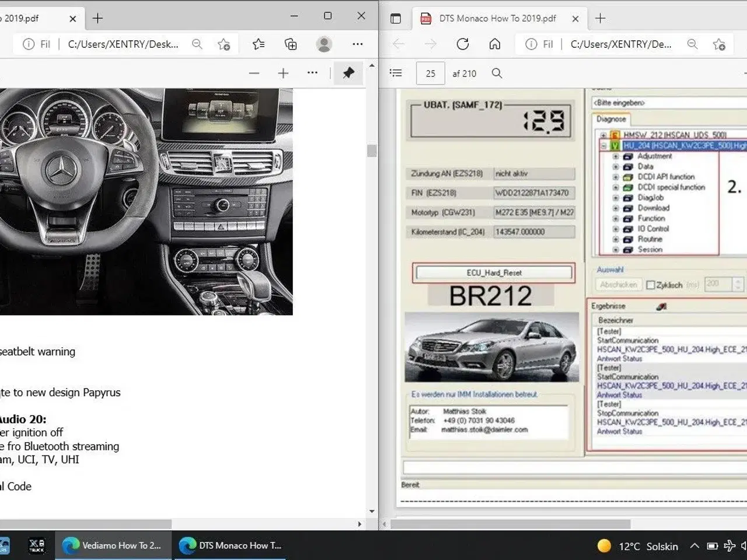Screen dimensions: 747x560
Task: Expand the Adjustment tree node
Action: (615, 156)
